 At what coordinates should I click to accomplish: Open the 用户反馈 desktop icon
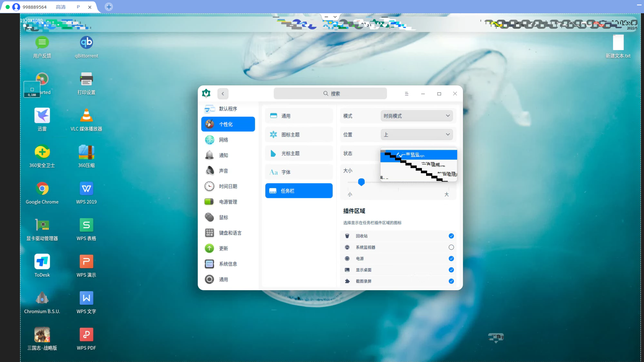pos(42,47)
